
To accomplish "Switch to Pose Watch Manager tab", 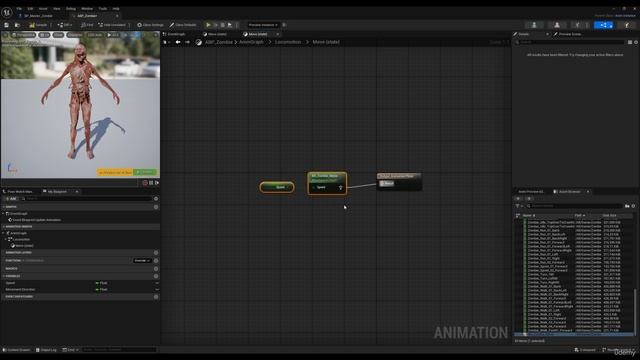I will pos(20,191).
